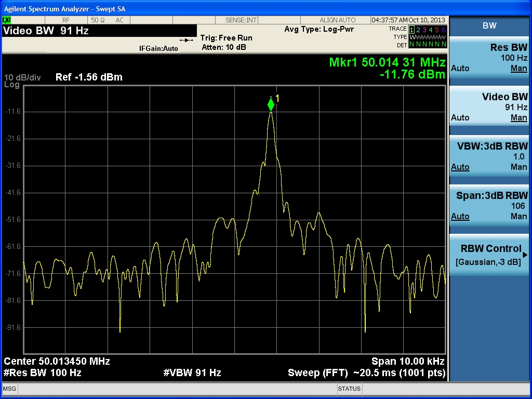Click the 10 dB/div scale label

click(22, 78)
